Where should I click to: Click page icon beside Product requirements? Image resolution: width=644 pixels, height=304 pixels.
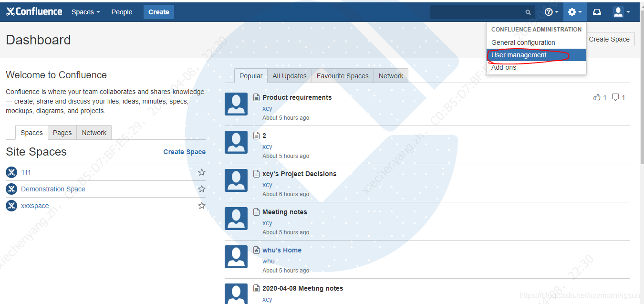pos(257,97)
